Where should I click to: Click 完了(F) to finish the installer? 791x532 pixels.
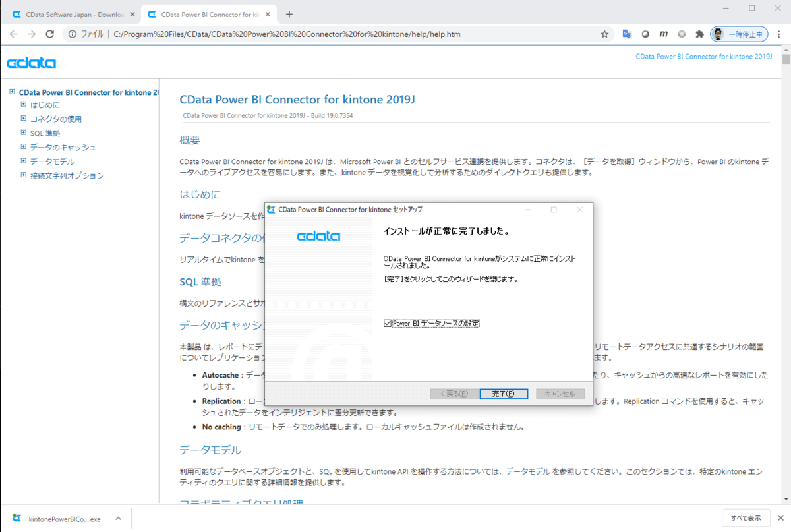504,394
